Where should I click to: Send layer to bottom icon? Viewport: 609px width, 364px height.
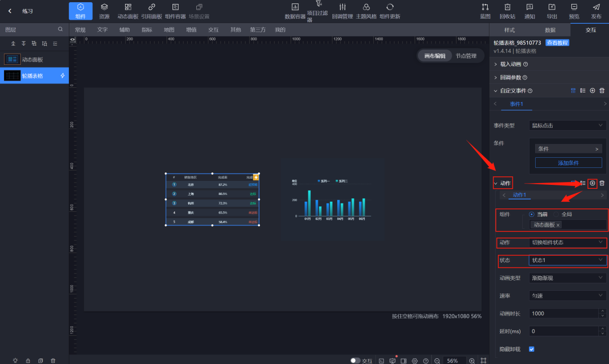pyautogui.click(x=24, y=43)
